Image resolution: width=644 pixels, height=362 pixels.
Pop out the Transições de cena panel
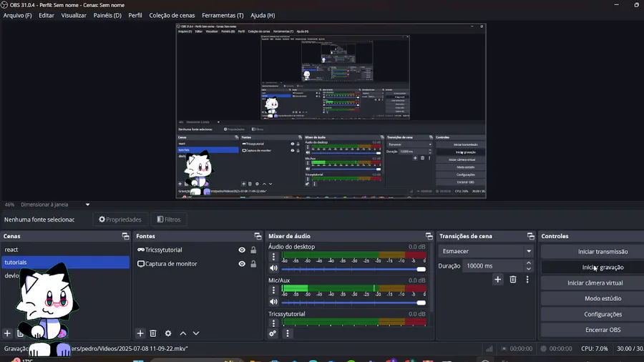tap(531, 236)
